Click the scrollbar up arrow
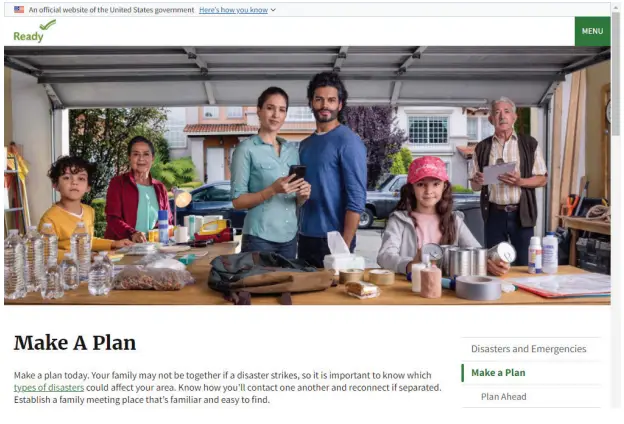This screenshot has width=624, height=424. tap(616, 6)
